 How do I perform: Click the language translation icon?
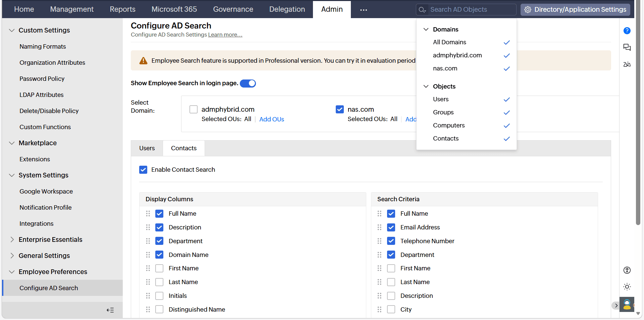[x=627, y=64]
